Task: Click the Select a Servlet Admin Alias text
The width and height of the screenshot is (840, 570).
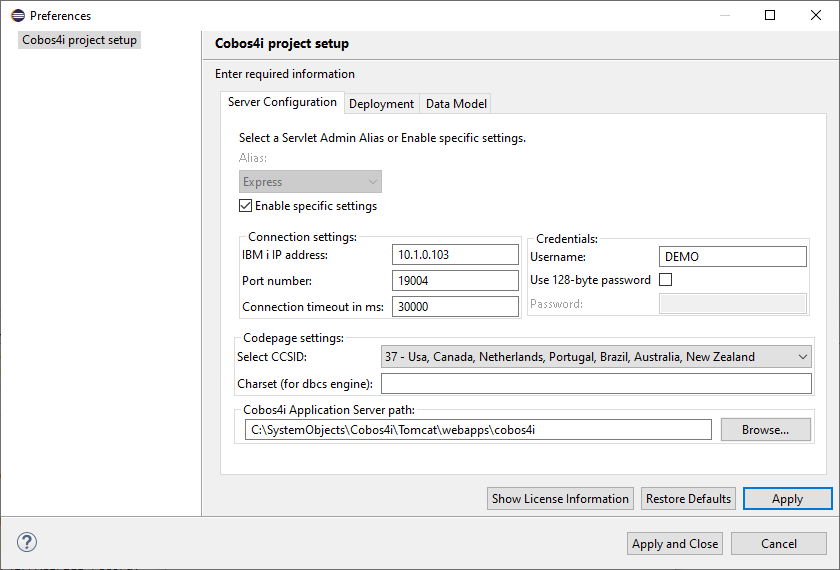Action: [x=382, y=138]
